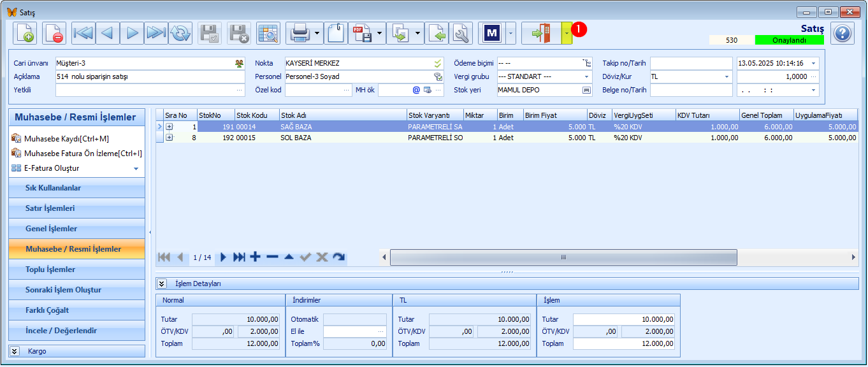Click Muhasebe Kaydı[Ctrl+M] link

point(66,138)
